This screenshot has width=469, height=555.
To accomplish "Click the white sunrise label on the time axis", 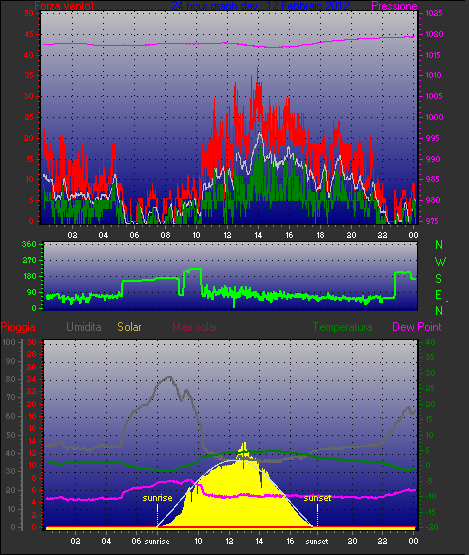I will [157, 541].
